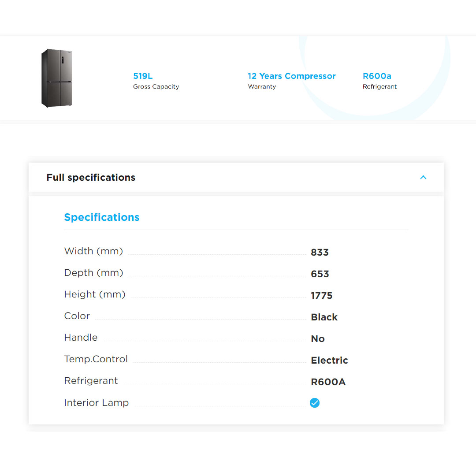Click the Temp.Control label

[96, 359]
